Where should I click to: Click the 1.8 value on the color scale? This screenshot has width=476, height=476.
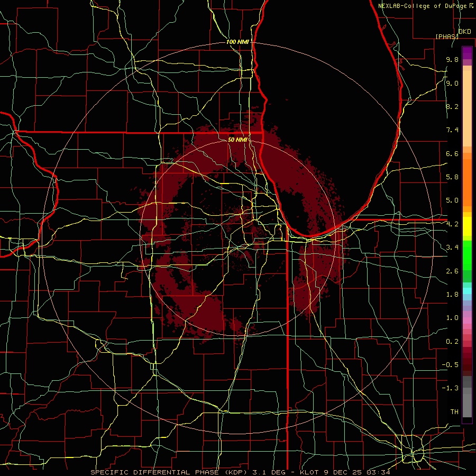coord(452,295)
